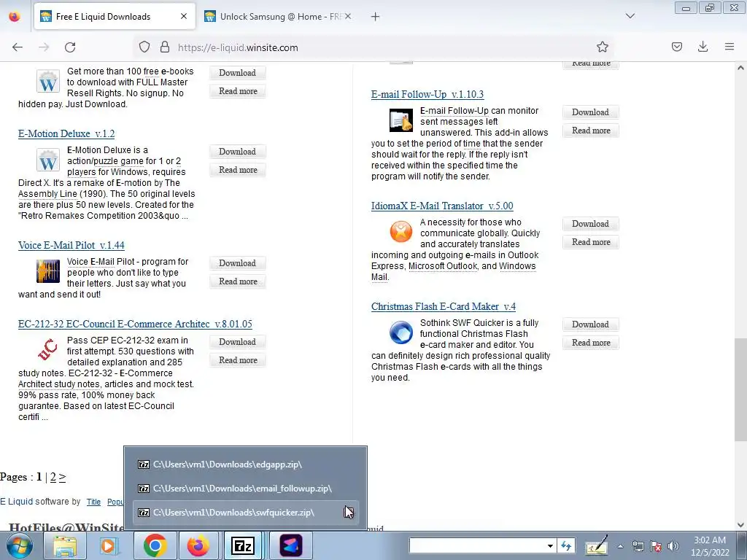Viewport: 747px width, 560px height.
Task: Click the Voice E-Mail Pilot waveform icon
Action: (x=48, y=271)
